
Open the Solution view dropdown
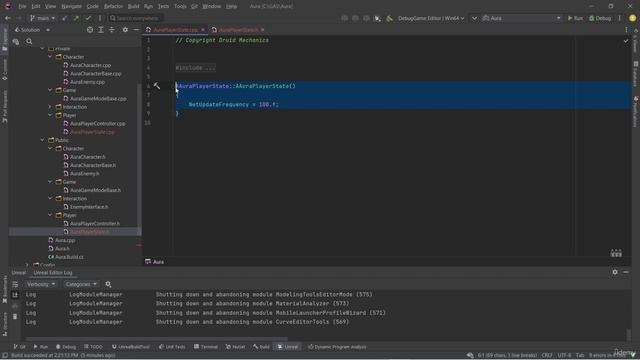tap(32, 30)
